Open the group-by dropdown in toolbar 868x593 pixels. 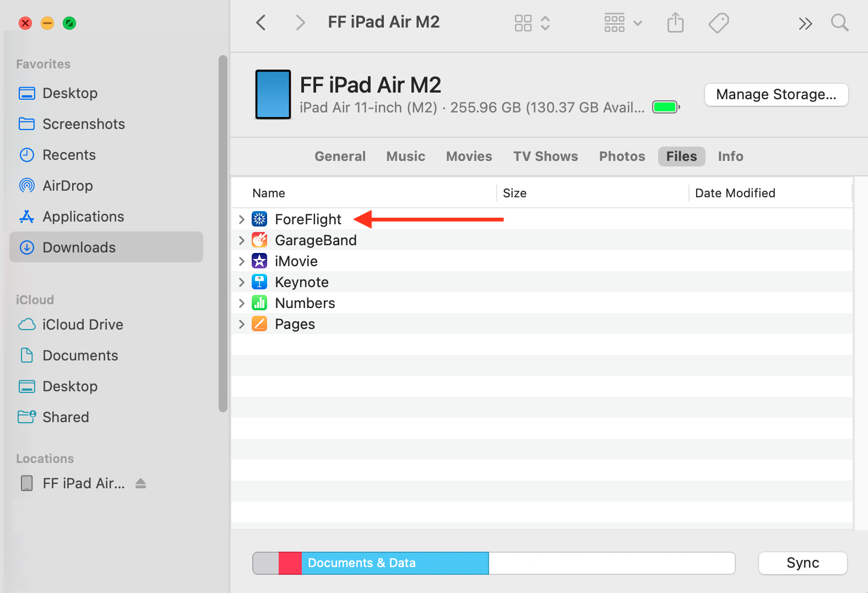623,23
